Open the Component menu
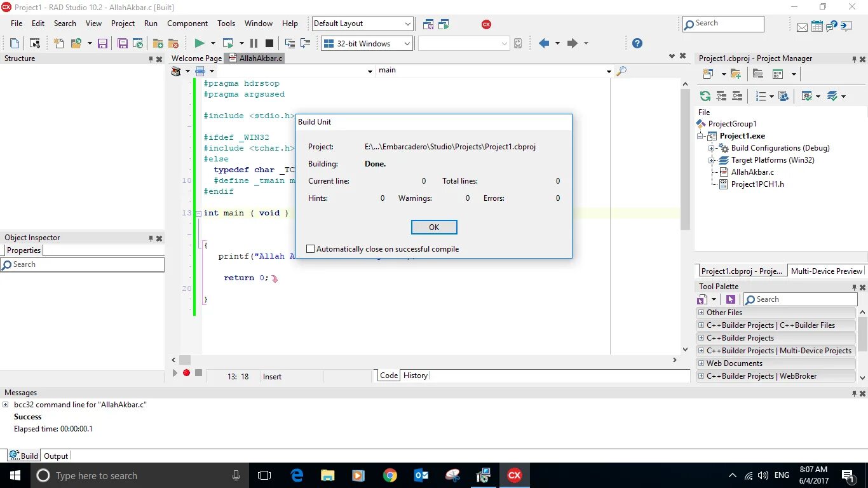This screenshot has width=868, height=488. [x=187, y=24]
